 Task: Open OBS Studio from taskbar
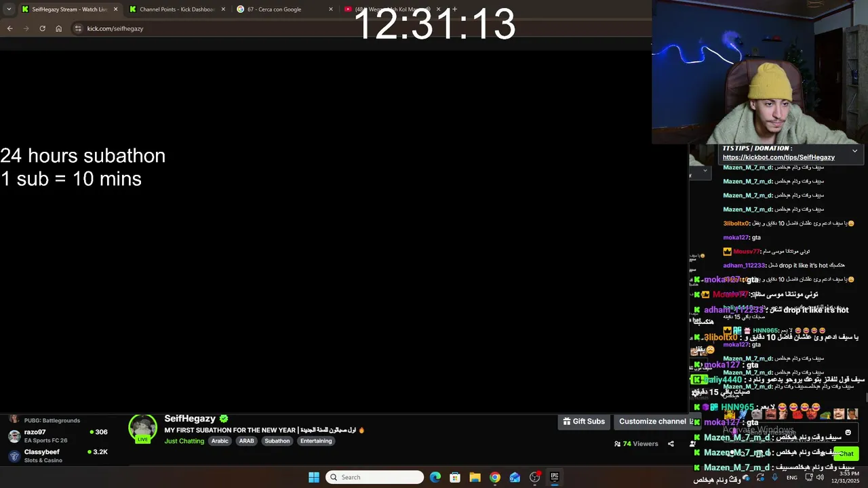click(x=534, y=477)
